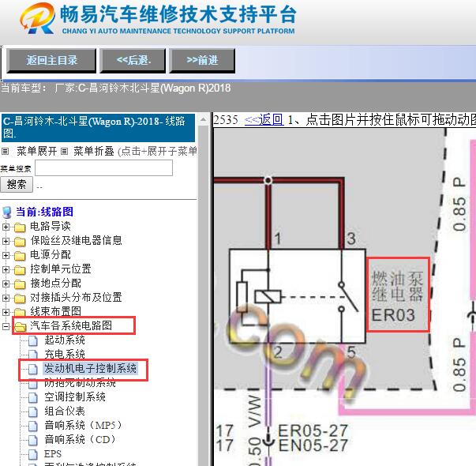
Task: Click the page icon beside 音响系统（MP5）
Action: tap(33, 426)
